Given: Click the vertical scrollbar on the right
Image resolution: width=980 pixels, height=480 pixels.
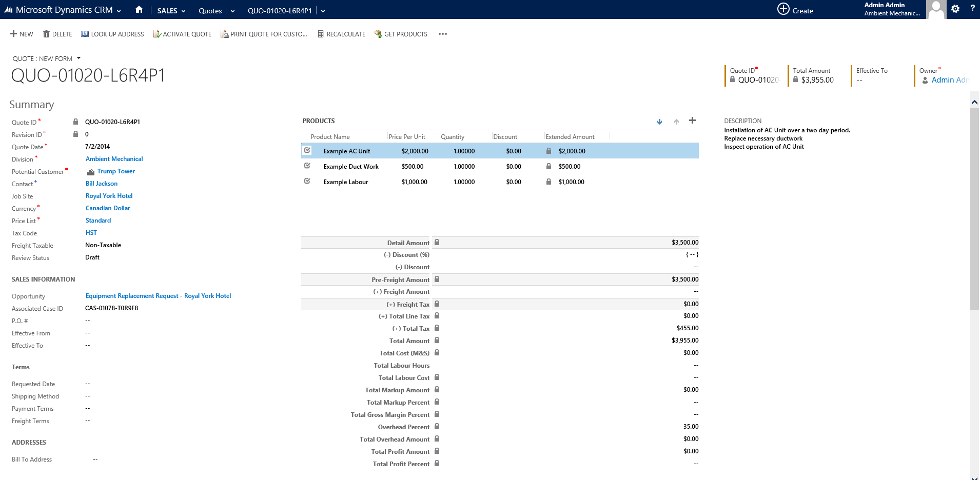Looking at the screenshot, I should (x=974, y=205).
